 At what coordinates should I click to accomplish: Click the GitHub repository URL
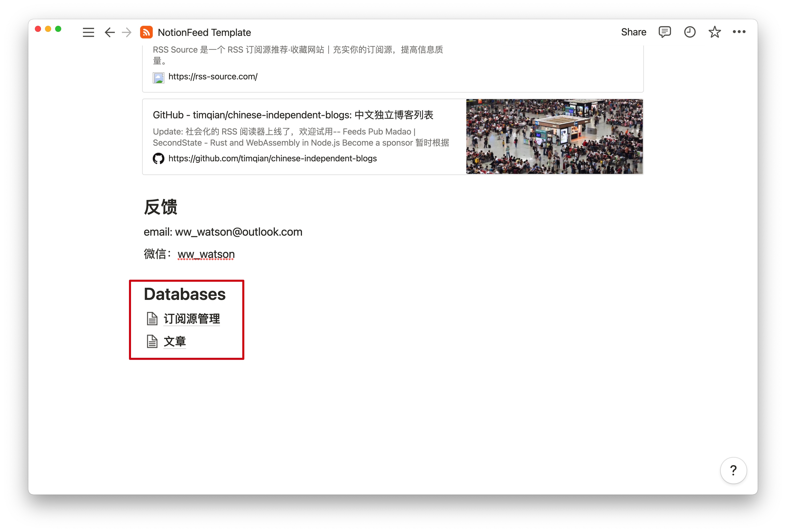click(x=272, y=158)
